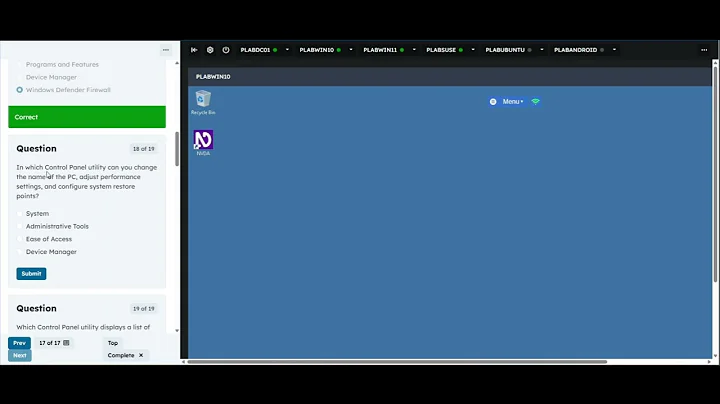Click the remote desktop horizontal scrollbar

pyautogui.click(x=397, y=362)
